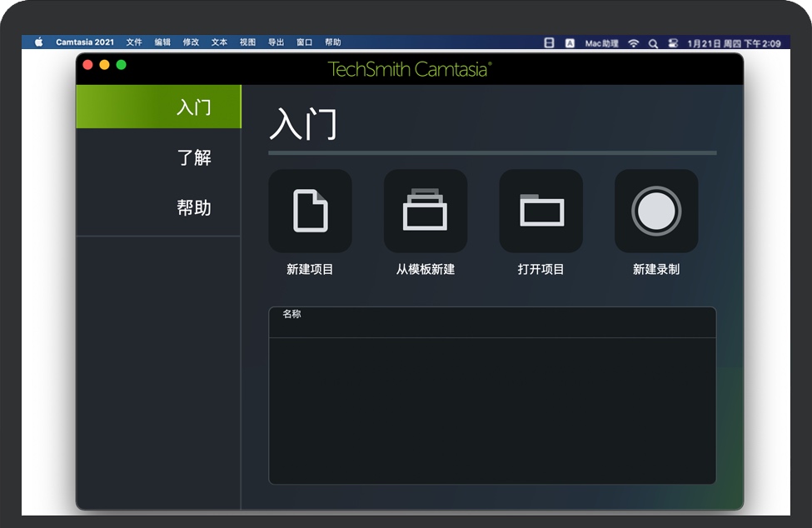Open the 导出 menu
This screenshot has height=528, width=812.
[x=276, y=42]
